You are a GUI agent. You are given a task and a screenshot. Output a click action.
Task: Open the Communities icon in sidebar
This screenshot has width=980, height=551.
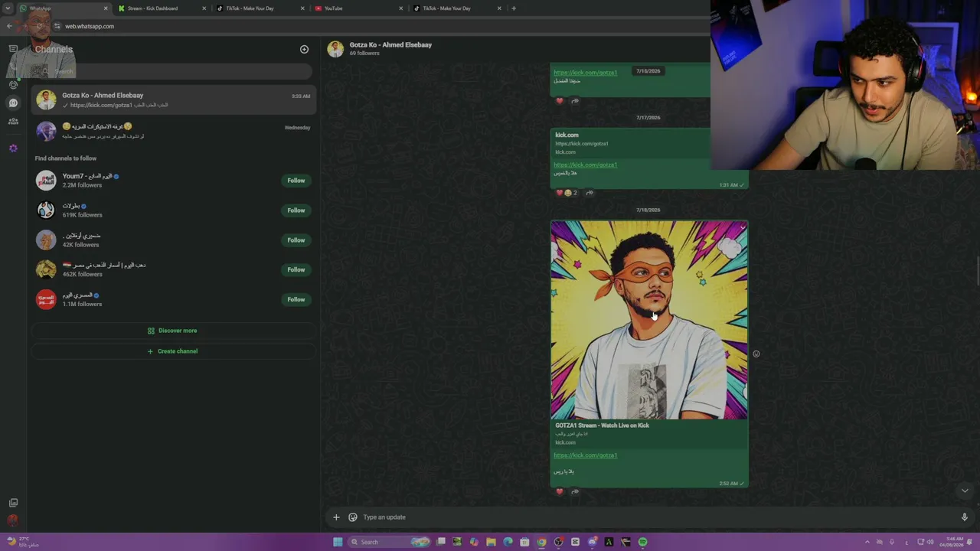(x=13, y=121)
